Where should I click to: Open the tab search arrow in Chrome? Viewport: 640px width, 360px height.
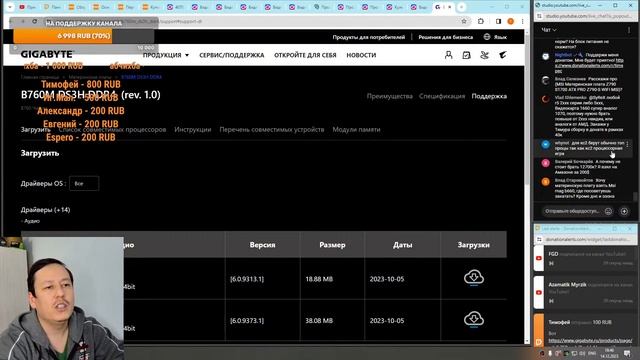pos(9,7)
